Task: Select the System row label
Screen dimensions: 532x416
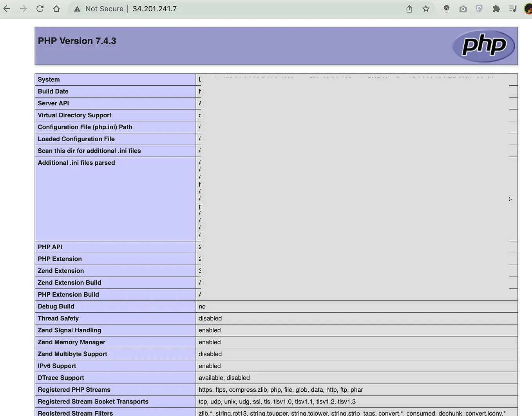Action: 49,79
